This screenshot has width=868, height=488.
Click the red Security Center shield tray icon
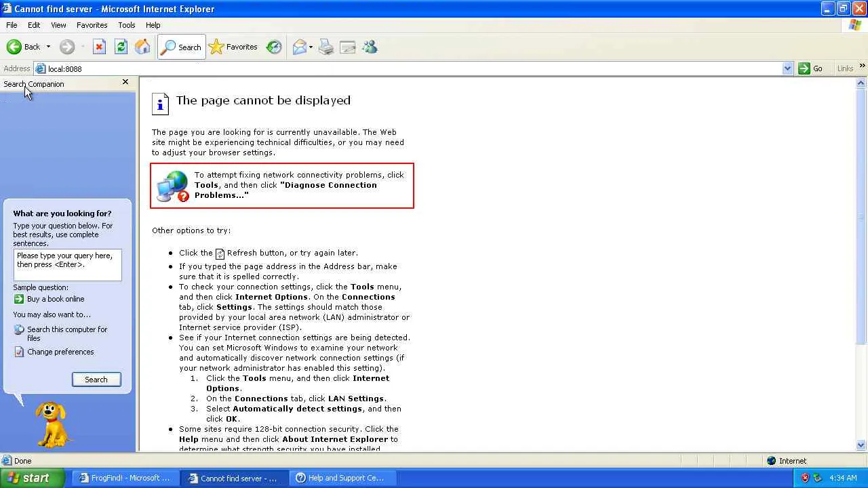pos(805,478)
